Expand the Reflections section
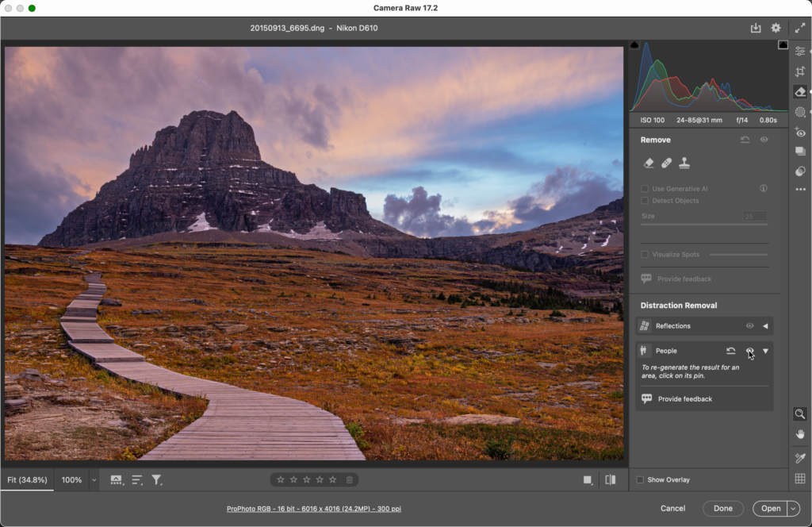Viewport: 812px width, 527px height. [x=765, y=326]
